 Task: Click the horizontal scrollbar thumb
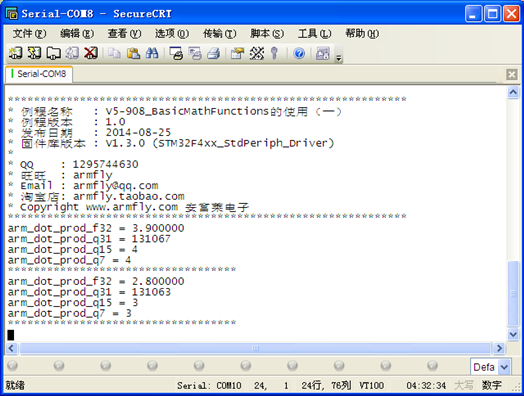pos(255,348)
